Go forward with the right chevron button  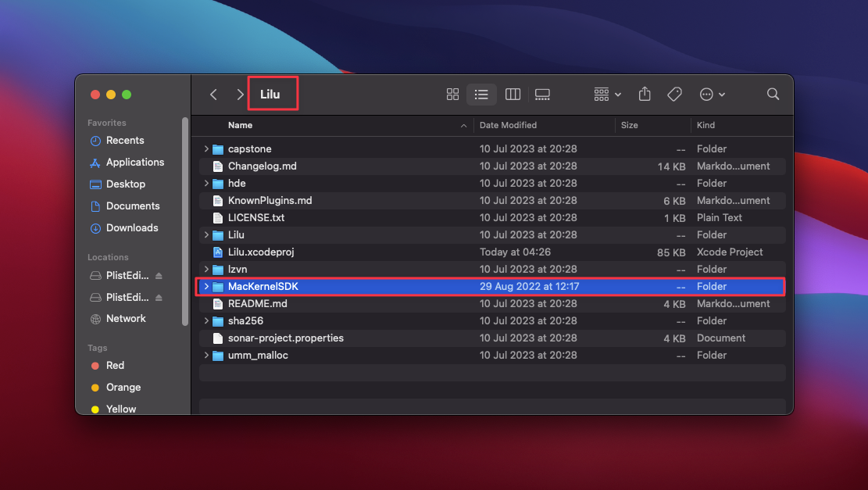240,95
